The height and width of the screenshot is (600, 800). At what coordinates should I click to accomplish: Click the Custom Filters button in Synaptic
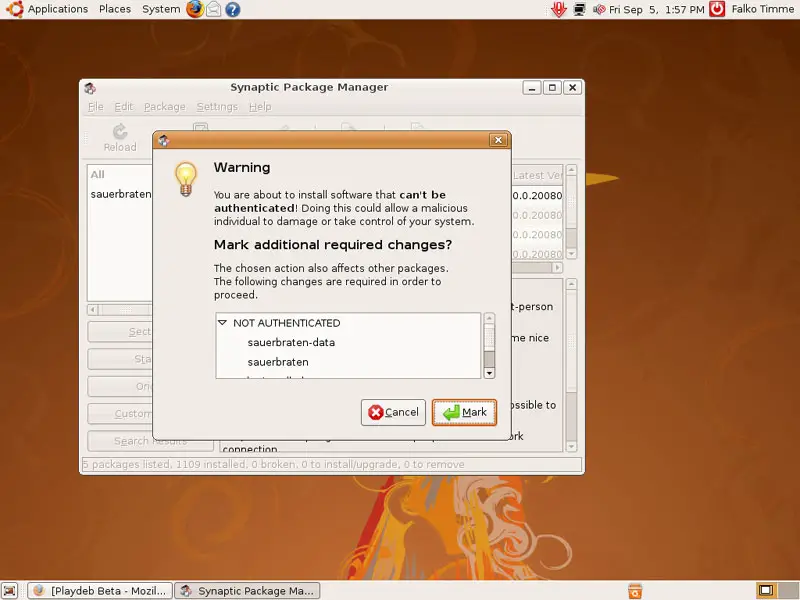(x=120, y=414)
